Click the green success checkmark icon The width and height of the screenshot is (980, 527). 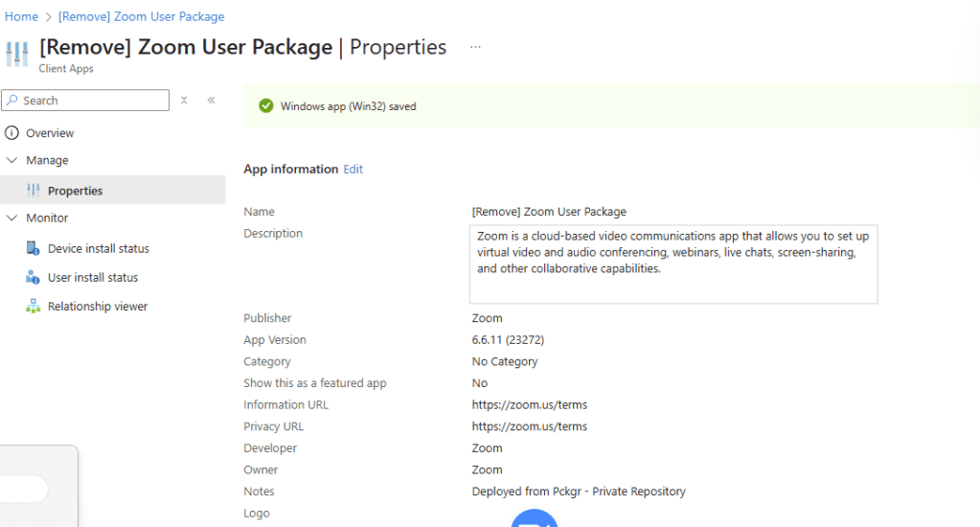click(x=266, y=106)
